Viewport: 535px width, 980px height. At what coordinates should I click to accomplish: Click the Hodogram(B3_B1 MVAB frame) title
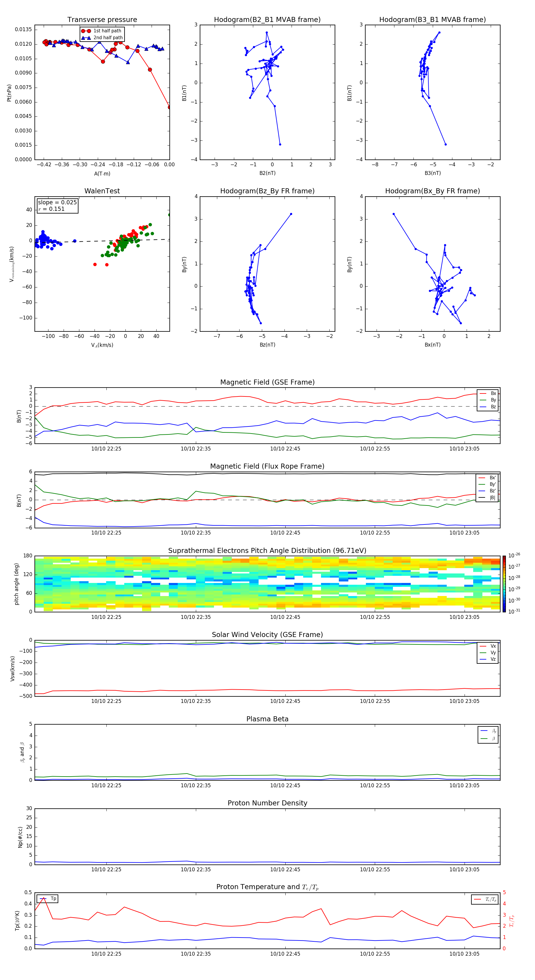coord(432,20)
